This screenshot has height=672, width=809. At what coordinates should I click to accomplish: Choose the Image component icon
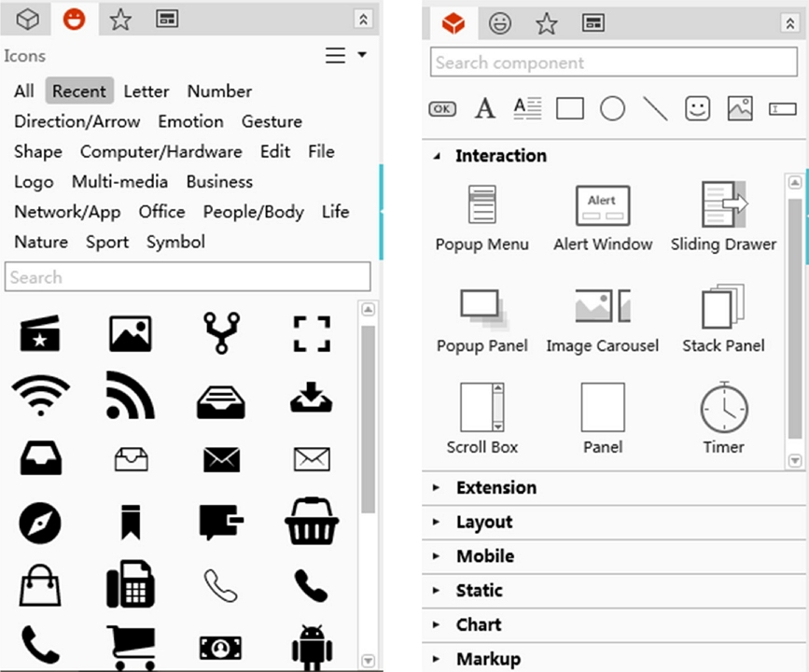point(740,108)
